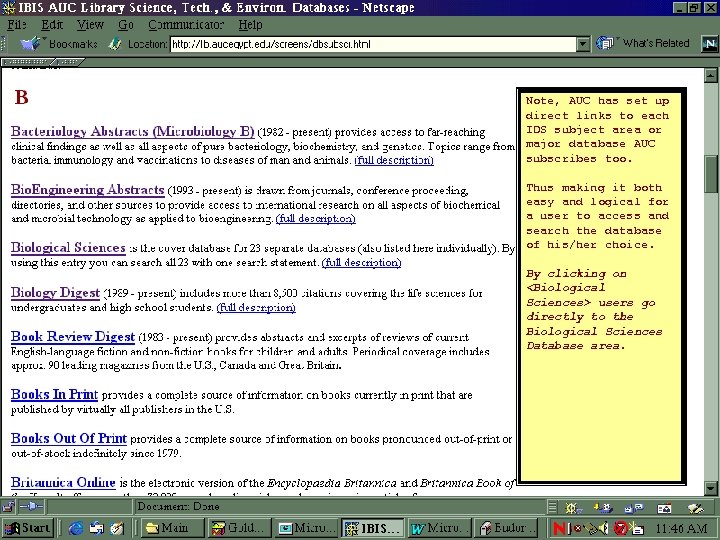Open the Windows Start menu
The width and height of the screenshot is (720, 540).
[28, 528]
